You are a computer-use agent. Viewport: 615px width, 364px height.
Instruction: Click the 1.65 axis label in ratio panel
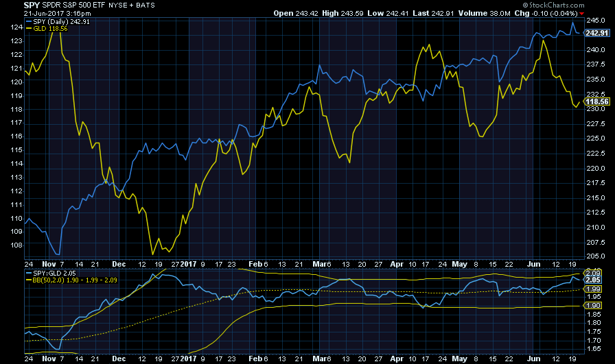click(594, 349)
